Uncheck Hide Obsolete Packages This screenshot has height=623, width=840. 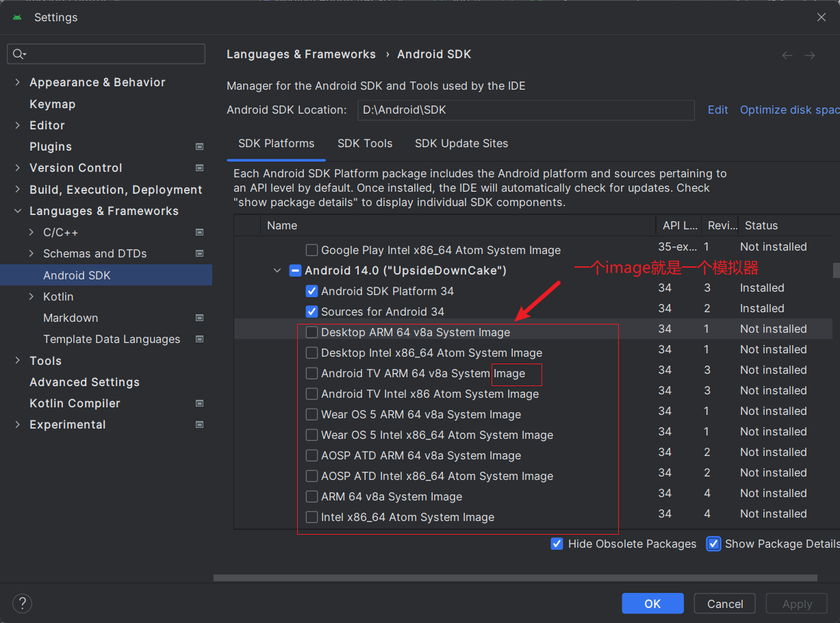(557, 544)
